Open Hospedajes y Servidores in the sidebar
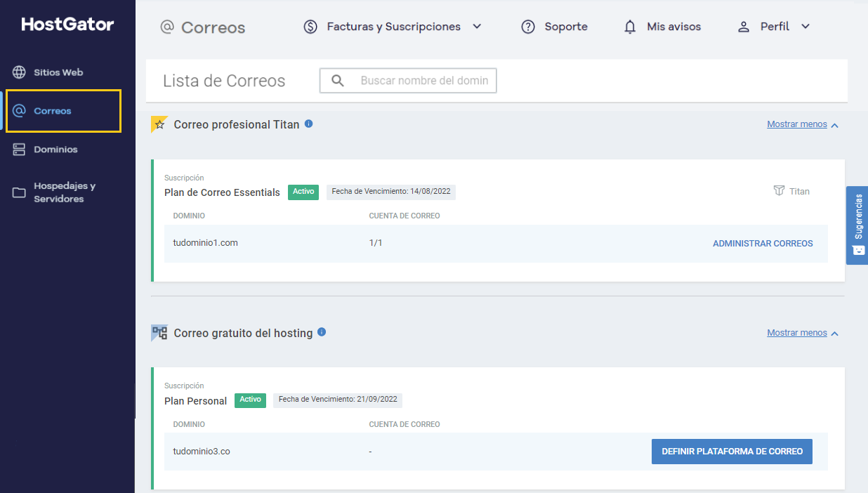 (19, 192)
